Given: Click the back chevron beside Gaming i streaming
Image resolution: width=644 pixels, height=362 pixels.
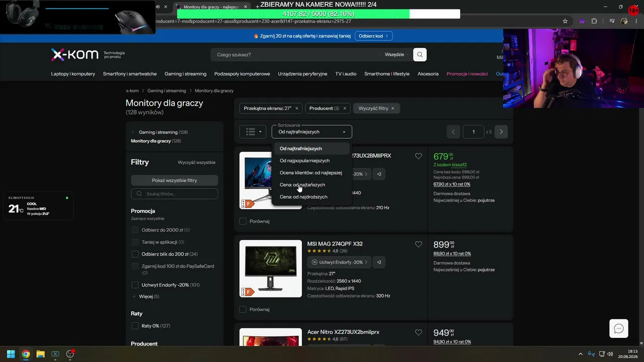Looking at the screenshot, I should [133, 132].
